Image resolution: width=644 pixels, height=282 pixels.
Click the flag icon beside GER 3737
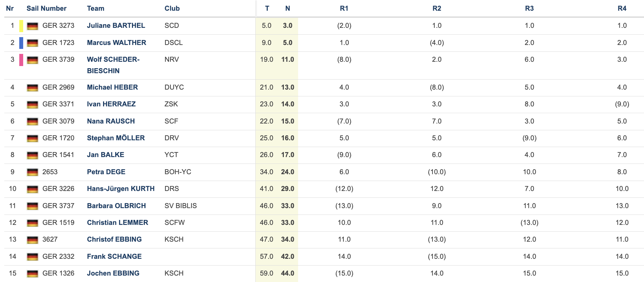(x=32, y=206)
